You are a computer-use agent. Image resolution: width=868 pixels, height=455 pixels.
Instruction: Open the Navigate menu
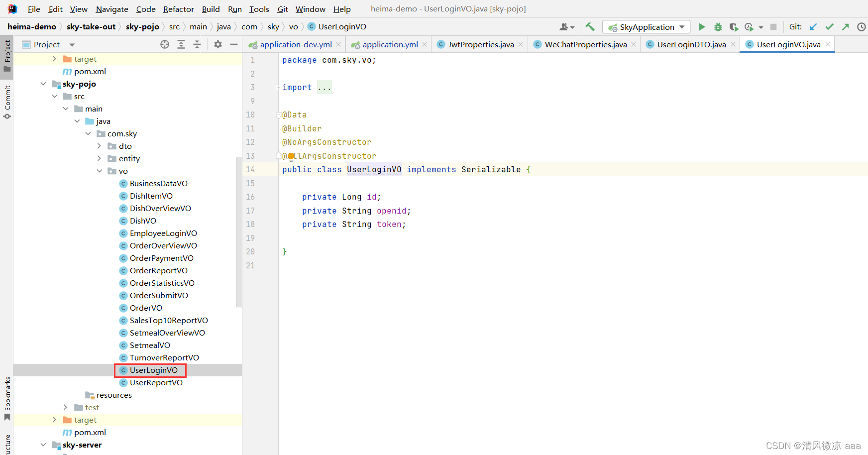point(112,9)
